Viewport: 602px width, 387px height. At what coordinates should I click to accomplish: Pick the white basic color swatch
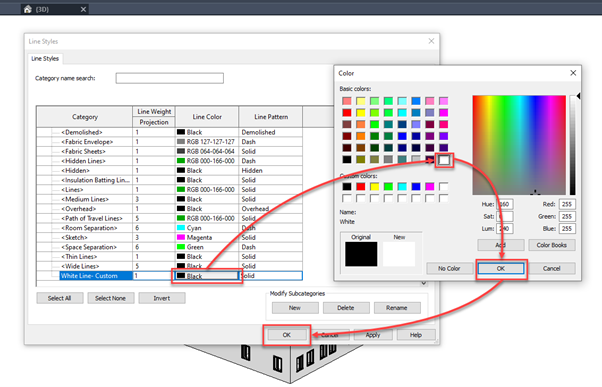click(444, 160)
